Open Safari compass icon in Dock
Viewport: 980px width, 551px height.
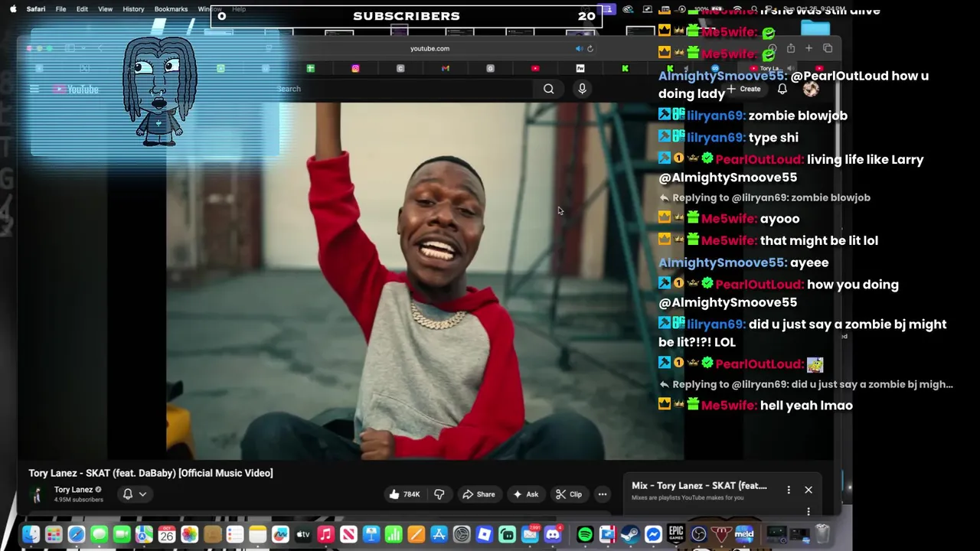(76, 534)
